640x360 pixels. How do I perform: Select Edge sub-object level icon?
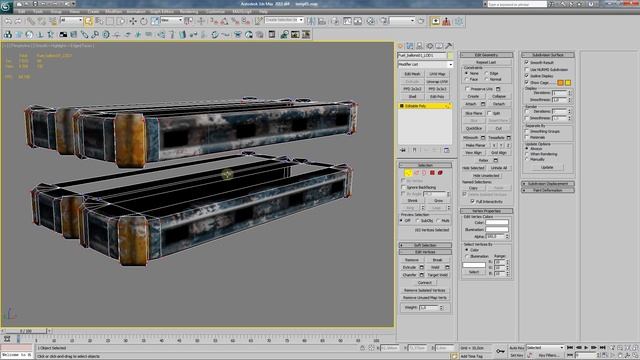(416, 173)
